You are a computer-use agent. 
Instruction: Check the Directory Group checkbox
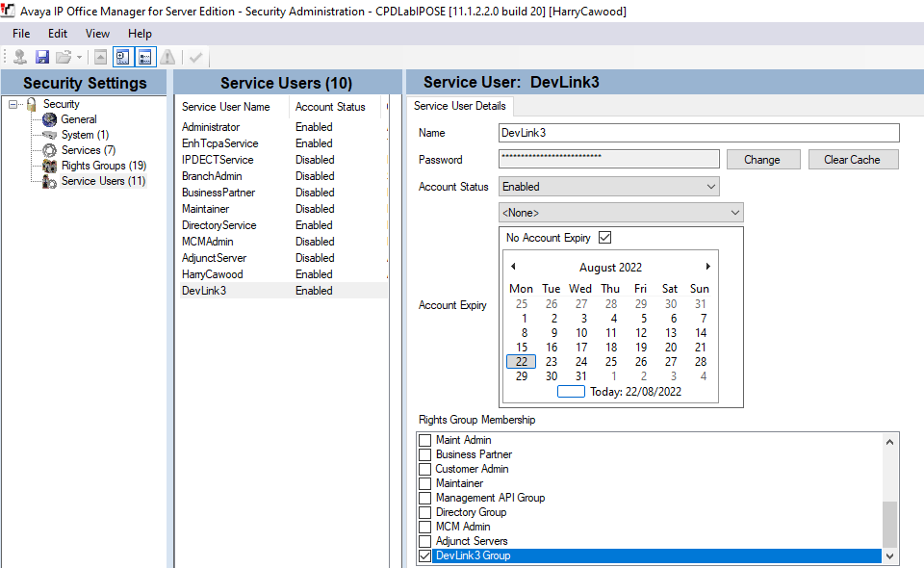pyautogui.click(x=424, y=512)
